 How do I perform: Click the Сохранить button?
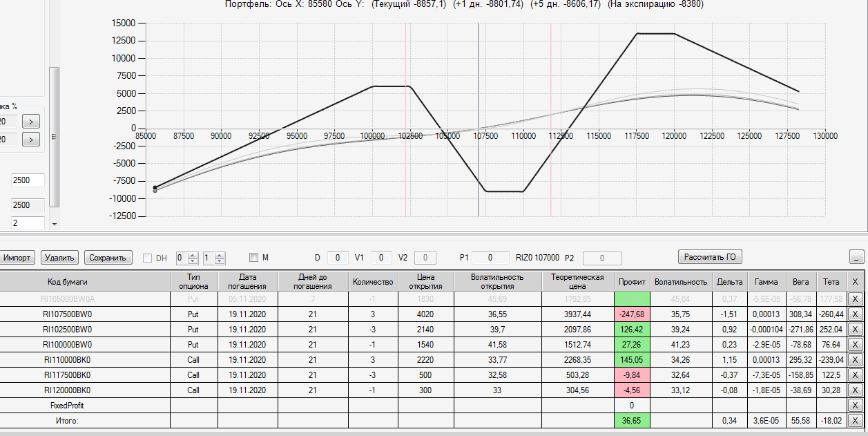108,258
